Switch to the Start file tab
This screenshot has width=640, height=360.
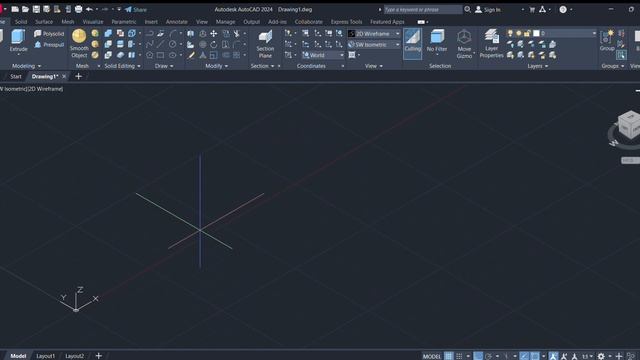pyautogui.click(x=16, y=76)
